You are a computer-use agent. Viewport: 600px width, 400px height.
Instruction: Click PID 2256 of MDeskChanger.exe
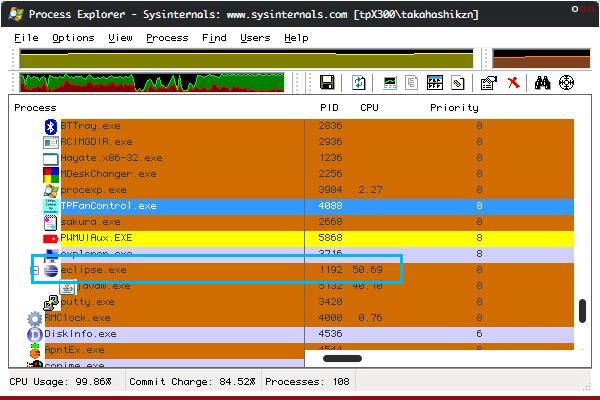(330, 174)
